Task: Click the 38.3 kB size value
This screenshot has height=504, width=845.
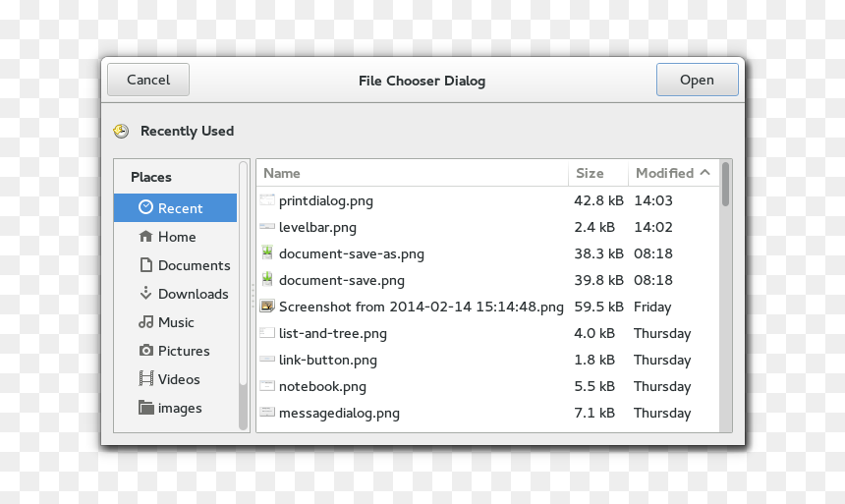Action: coord(598,253)
